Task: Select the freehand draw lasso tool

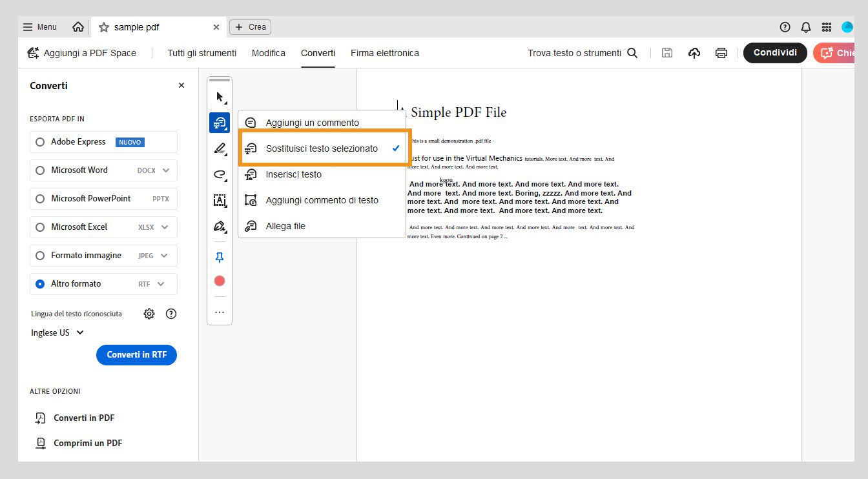Action: pos(220,175)
